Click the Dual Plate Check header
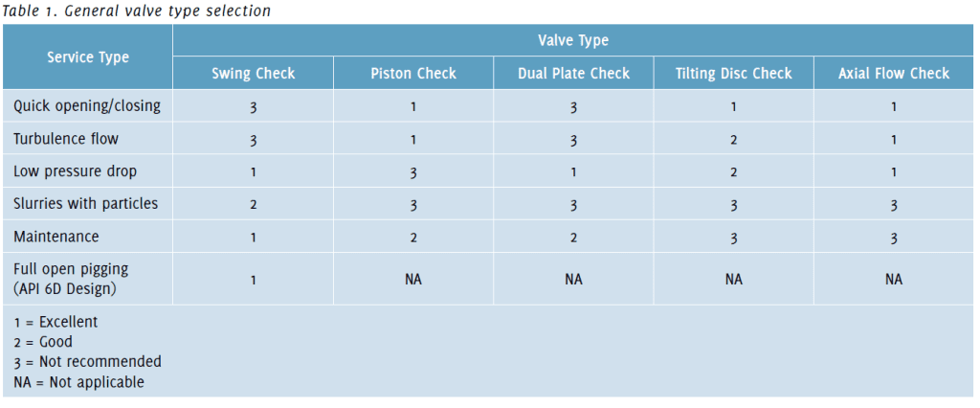 click(572, 74)
